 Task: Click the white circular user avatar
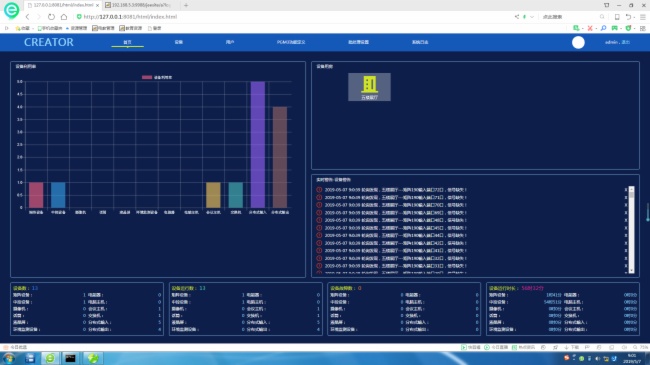click(578, 42)
